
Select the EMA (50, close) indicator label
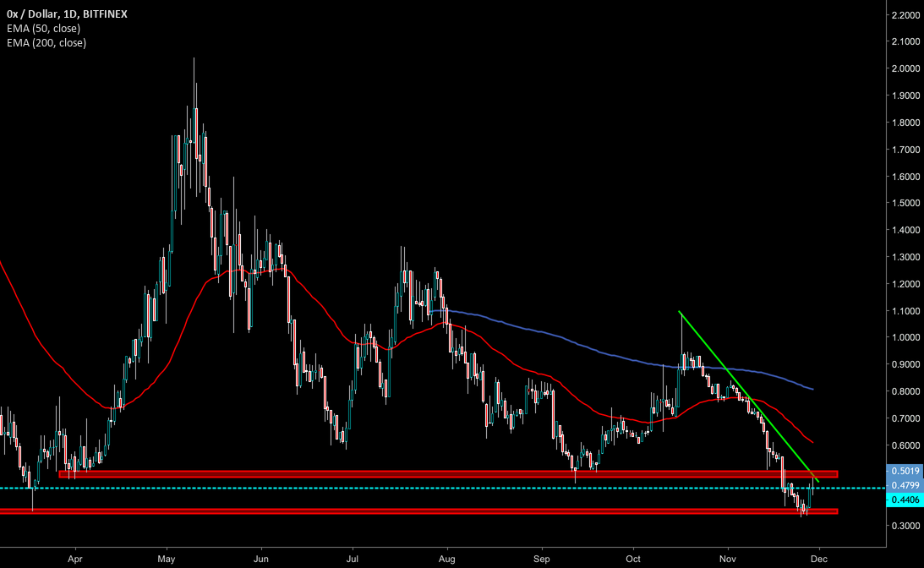tap(44, 28)
